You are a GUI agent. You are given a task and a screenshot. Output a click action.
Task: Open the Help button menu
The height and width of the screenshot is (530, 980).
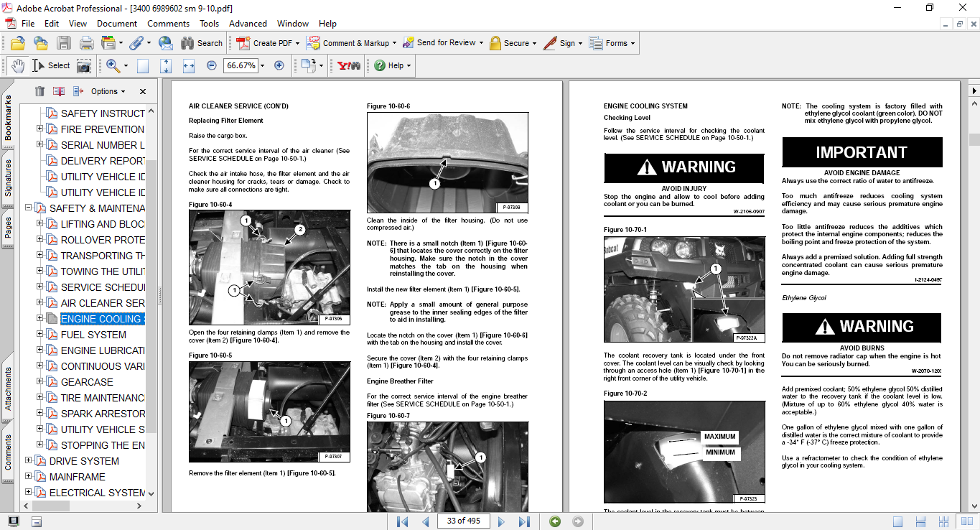point(392,65)
